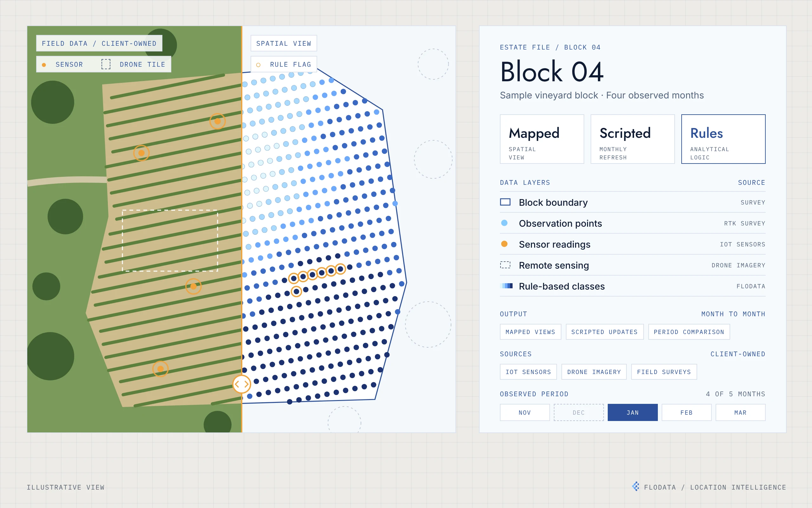Switch observed period to FEB
Image resolution: width=812 pixels, height=508 pixels.
686,412
